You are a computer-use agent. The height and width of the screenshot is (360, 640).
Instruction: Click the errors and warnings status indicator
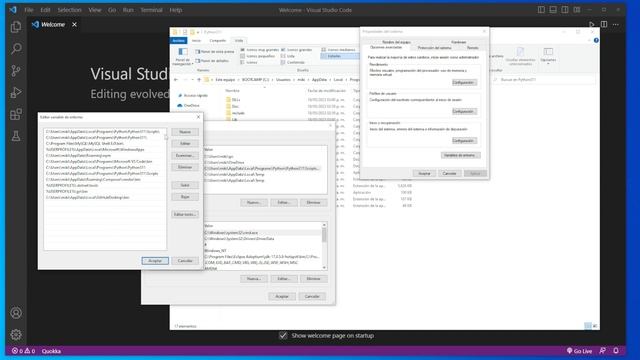(x=23, y=351)
